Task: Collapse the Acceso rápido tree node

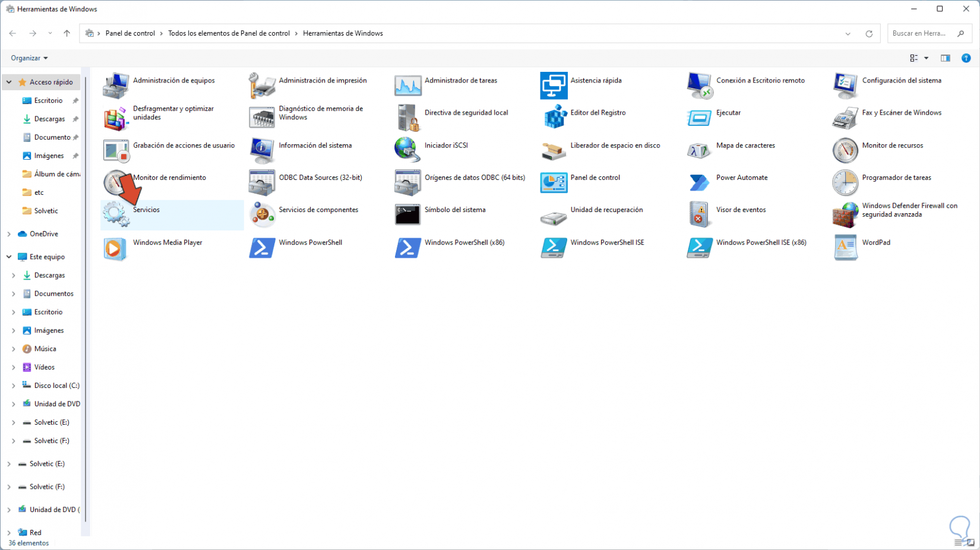Action: click(9, 82)
